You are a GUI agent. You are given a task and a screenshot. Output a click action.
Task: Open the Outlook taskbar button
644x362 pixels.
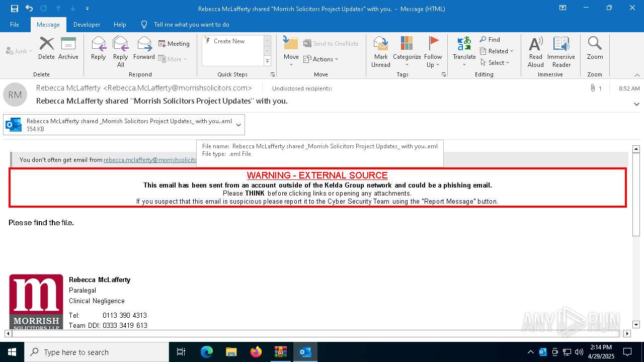tap(305, 352)
